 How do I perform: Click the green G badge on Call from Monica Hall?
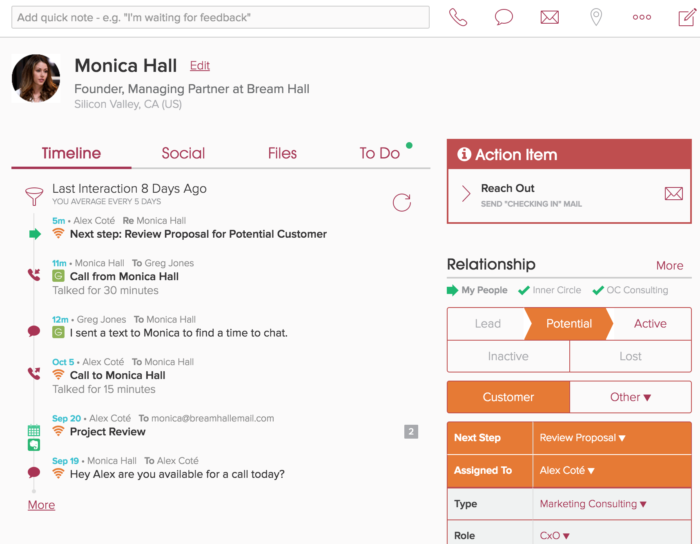click(58, 276)
